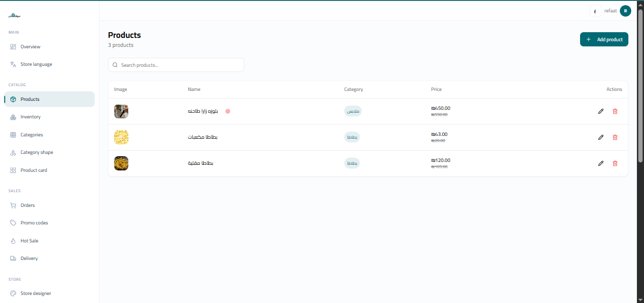Click the ₪120.00 price
The height and width of the screenshot is (303, 644).
(441, 160)
